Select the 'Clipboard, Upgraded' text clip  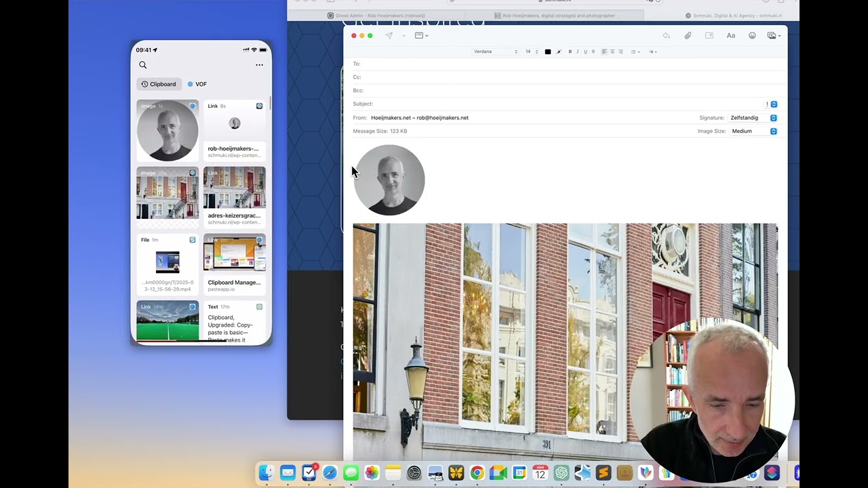(234, 322)
